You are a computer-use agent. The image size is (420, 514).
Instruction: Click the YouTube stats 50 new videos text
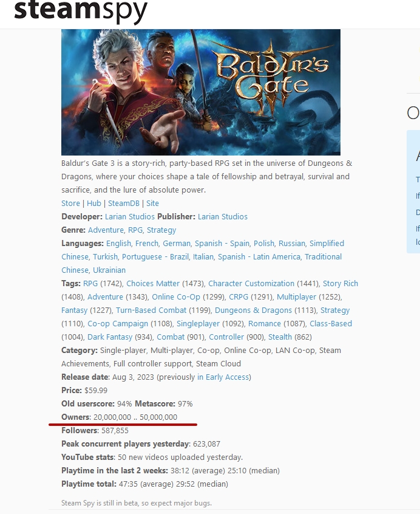click(x=180, y=457)
